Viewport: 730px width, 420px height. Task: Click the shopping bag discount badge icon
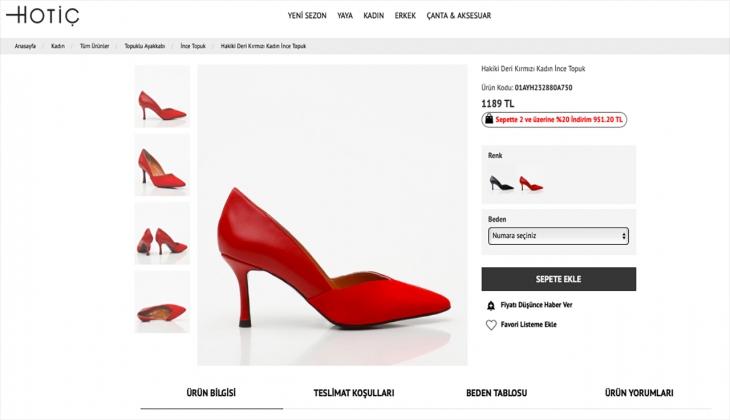(x=488, y=119)
